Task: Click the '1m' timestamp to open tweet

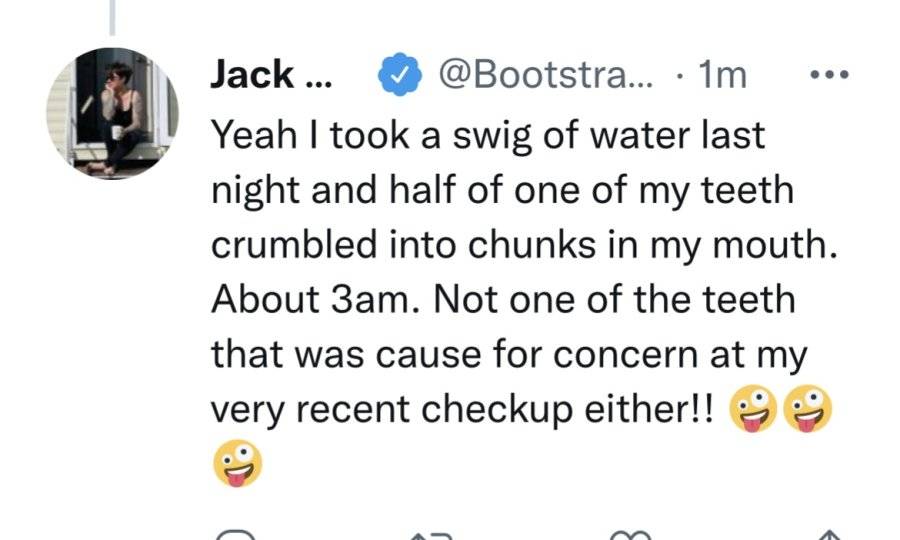Action: point(722,75)
